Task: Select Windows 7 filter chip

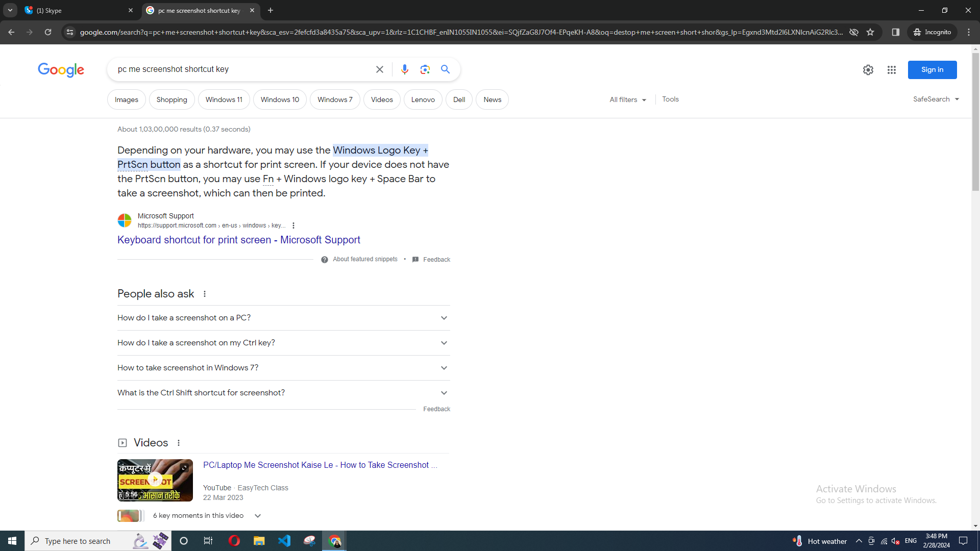Action: (x=335, y=99)
